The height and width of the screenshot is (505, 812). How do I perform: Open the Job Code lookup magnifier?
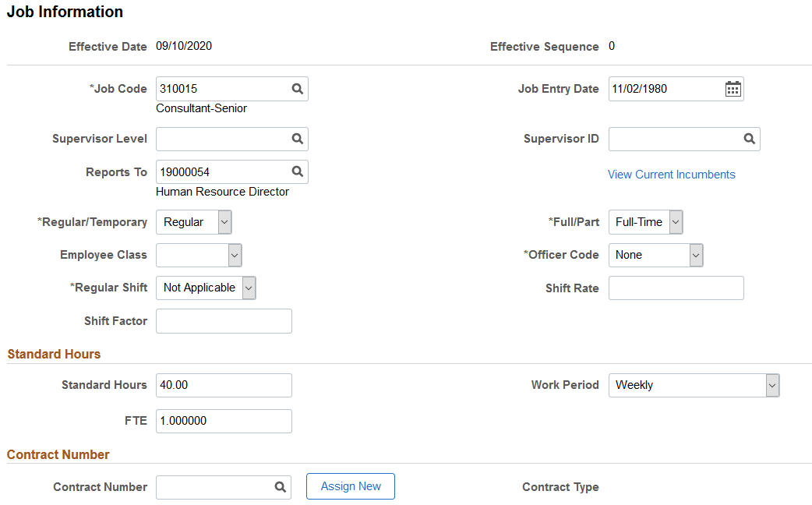point(297,89)
